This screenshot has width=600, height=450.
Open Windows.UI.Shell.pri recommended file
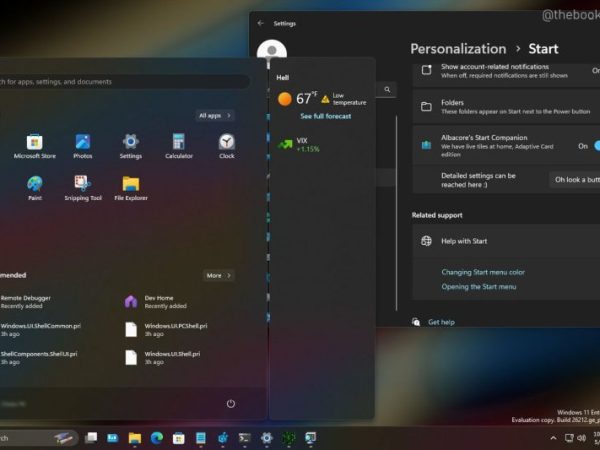pyautogui.click(x=162, y=357)
